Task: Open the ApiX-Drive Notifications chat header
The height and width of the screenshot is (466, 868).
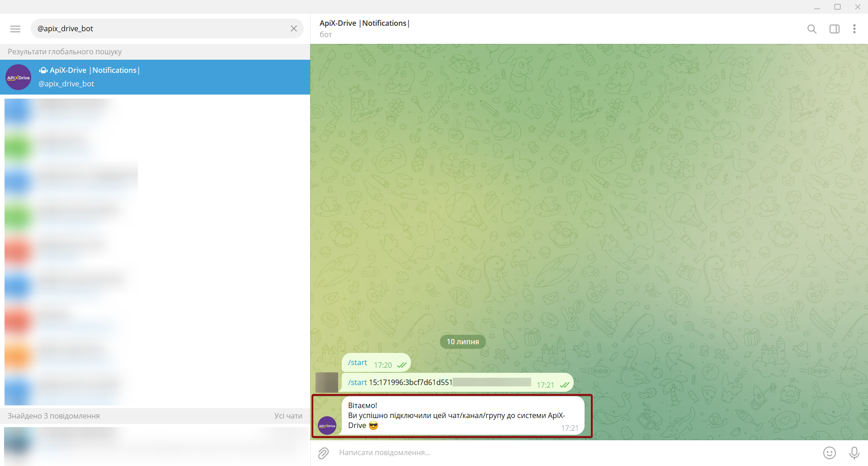Action: (364, 23)
